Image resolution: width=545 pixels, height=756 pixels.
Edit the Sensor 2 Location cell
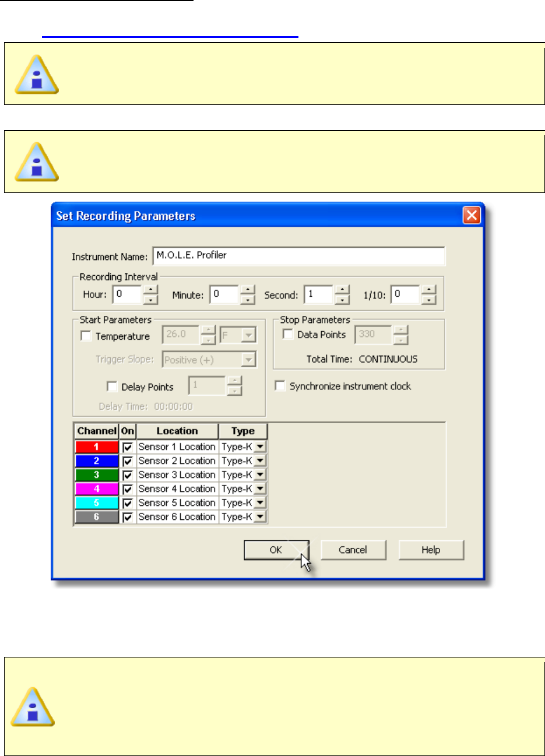[x=177, y=461]
